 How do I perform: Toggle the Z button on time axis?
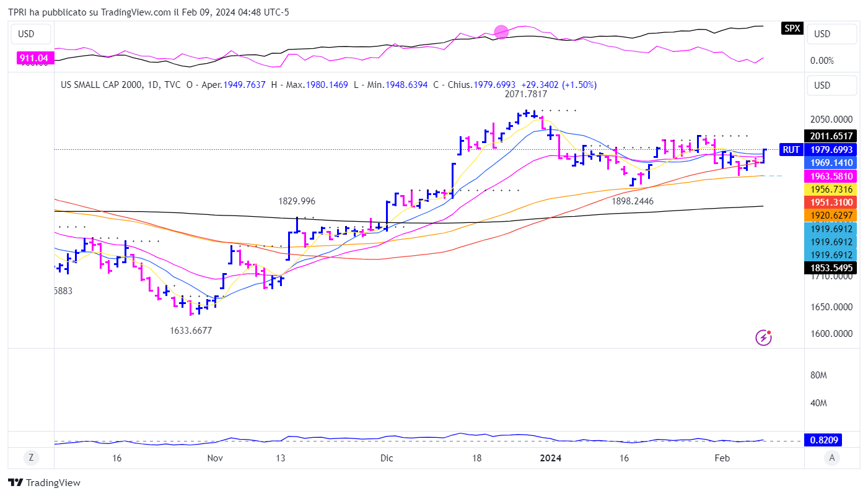point(30,458)
